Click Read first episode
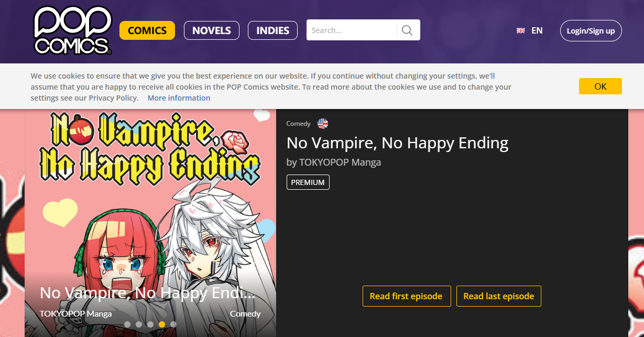644x337 pixels. [406, 296]
